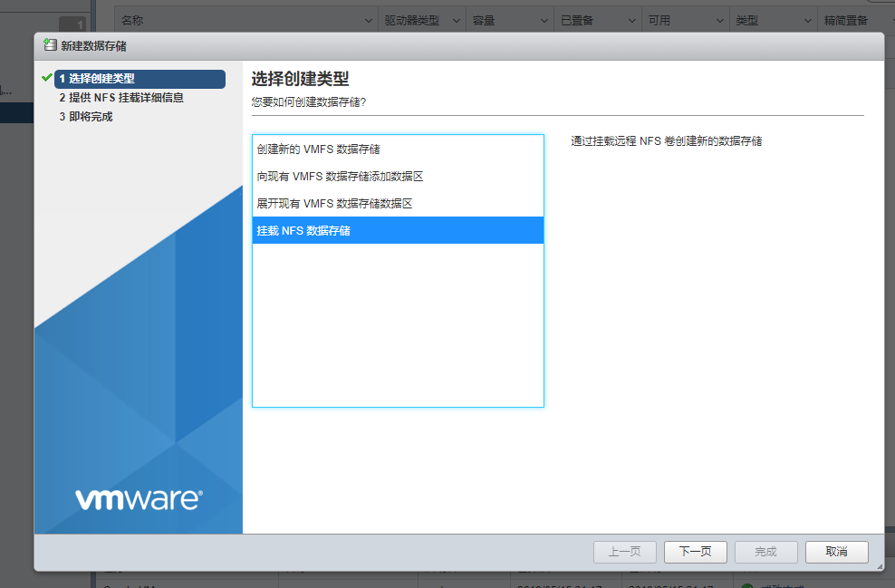895x588 pixels.
Task: Click the green checkmark beside step 1
Action: point(47,79)
